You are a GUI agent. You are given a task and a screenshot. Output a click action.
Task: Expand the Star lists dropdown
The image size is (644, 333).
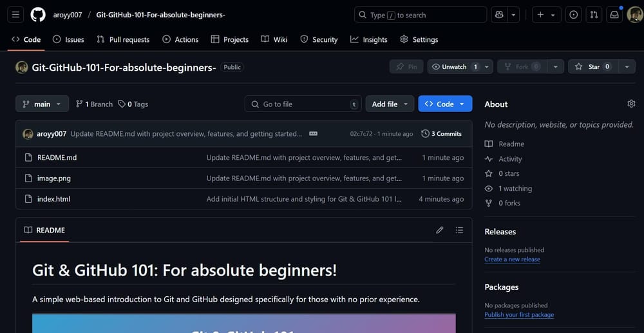(627, 66)
